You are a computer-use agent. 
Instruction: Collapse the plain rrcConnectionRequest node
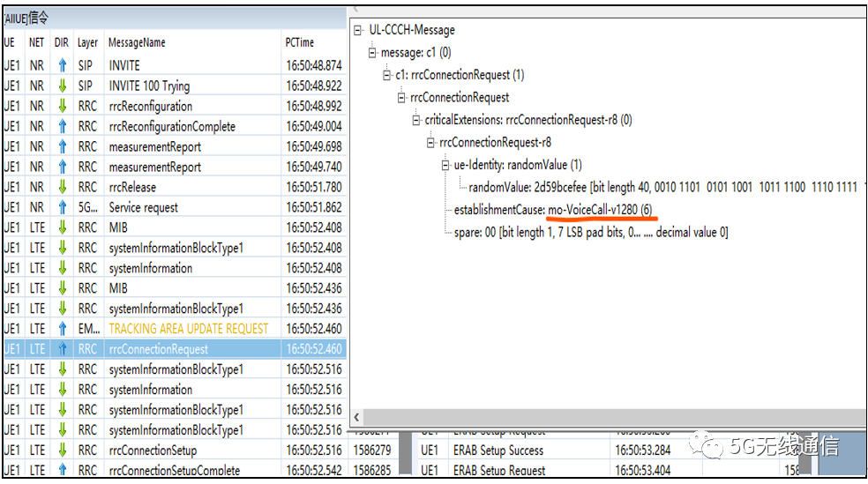click(x=401, y=97)
